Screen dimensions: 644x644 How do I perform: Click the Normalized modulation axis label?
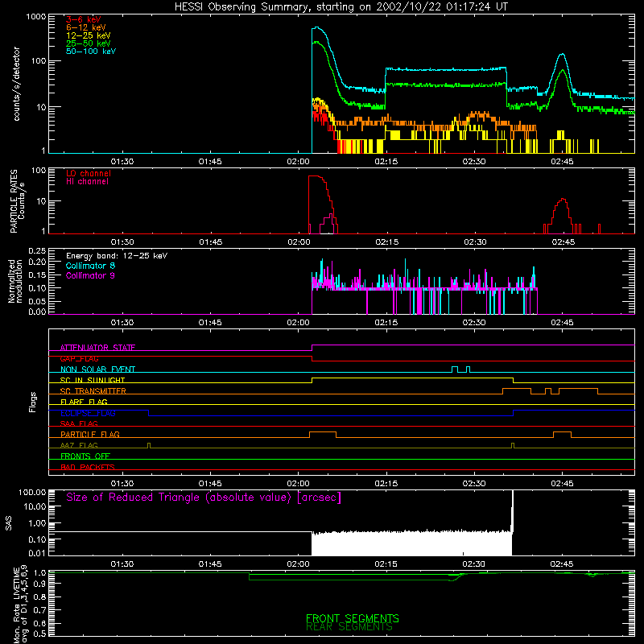(14, 281)
